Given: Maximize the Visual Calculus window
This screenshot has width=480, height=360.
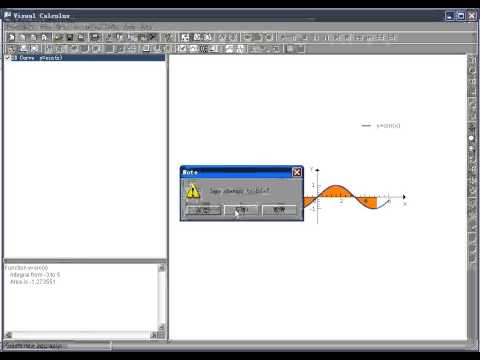Looking at the screenshot, I should click(461, 16).
